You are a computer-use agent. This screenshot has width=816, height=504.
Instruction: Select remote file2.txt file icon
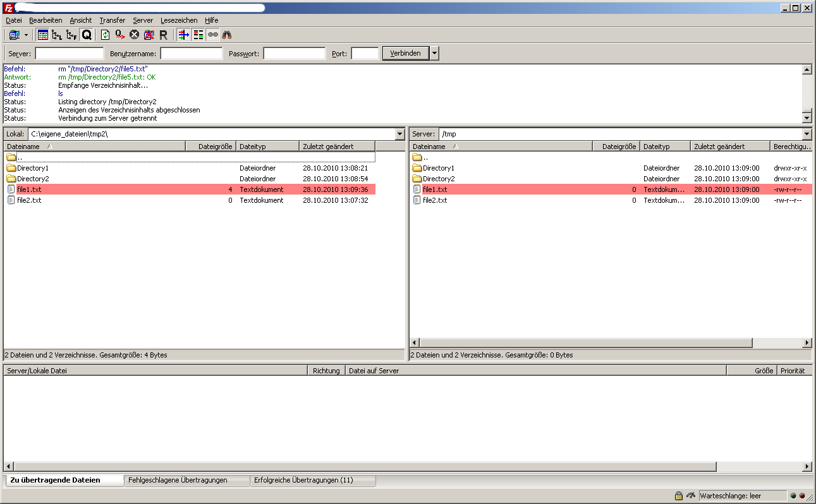coord(417,200)
